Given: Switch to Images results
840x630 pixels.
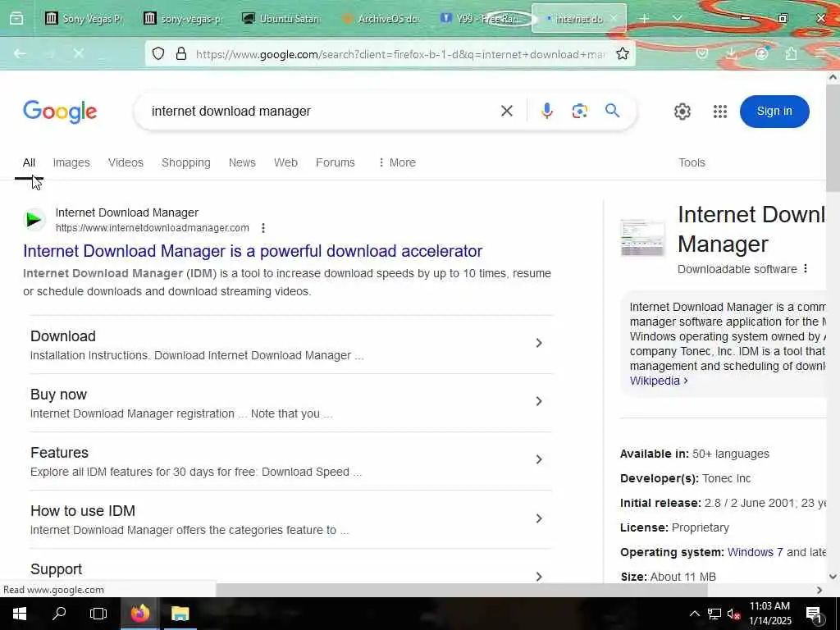Looking at the screenshot, I should (71, 162).
